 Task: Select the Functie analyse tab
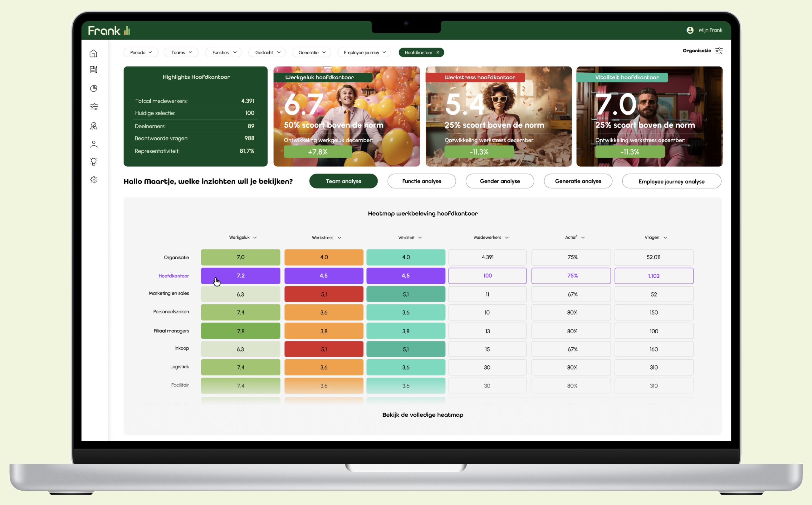[x=421, y=181]
